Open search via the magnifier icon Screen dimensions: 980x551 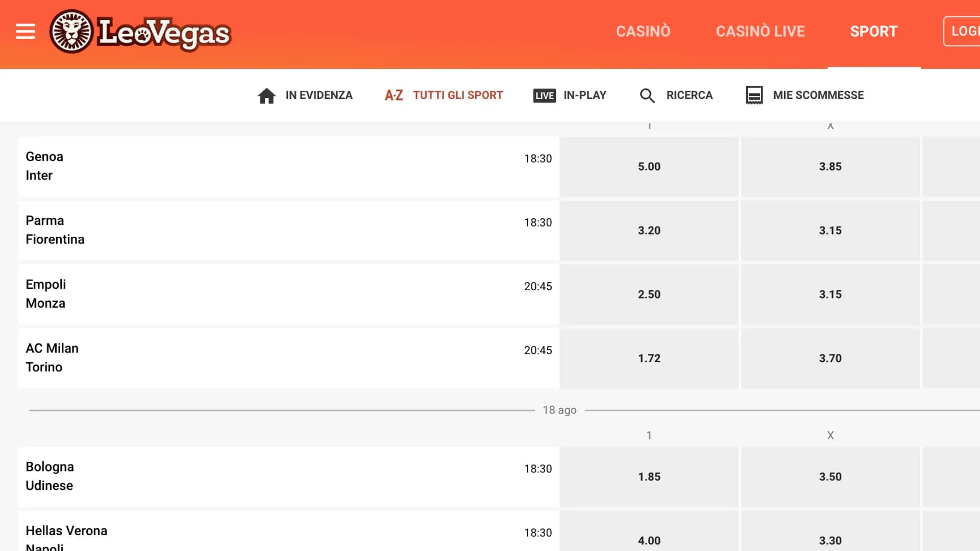pos(647,95)
